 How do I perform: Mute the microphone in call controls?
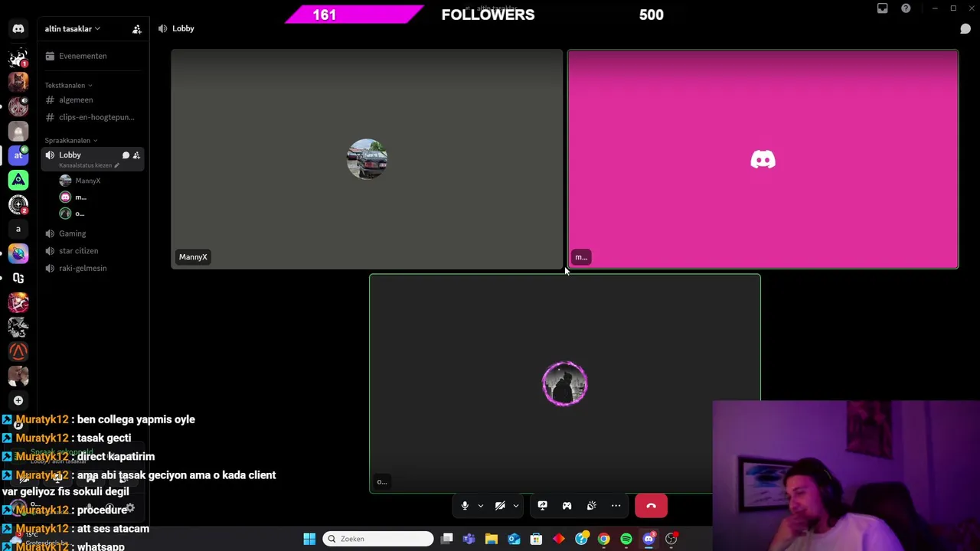point(465,506)
